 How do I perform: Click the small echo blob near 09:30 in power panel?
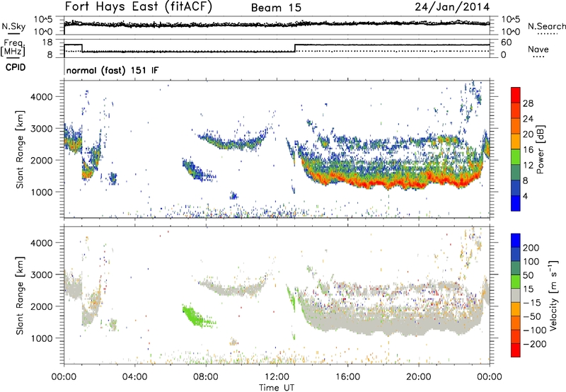coord(234,195)
